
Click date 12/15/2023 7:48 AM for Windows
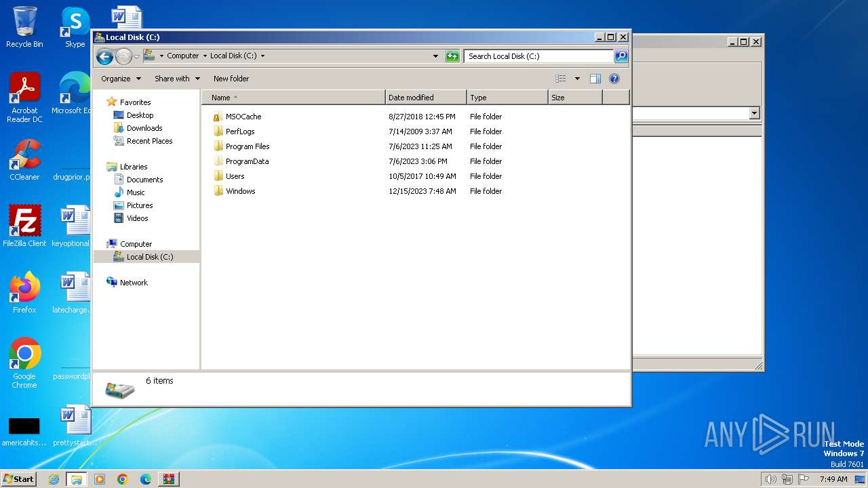(x=422, y=191)
